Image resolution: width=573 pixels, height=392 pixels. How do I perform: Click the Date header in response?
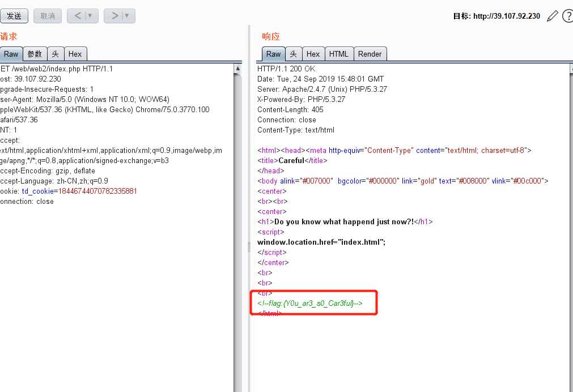point(320,79)
